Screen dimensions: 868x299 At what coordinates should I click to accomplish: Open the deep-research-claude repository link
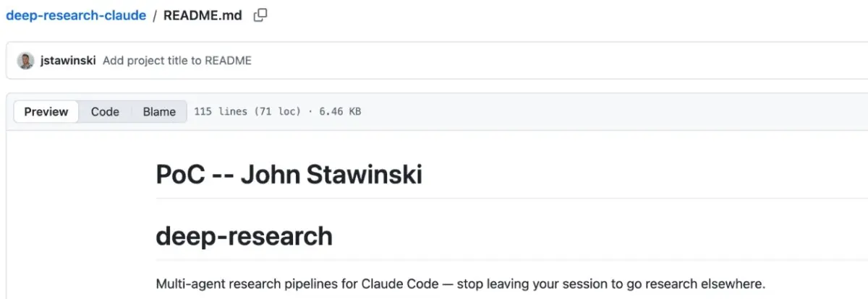click(x=76, y=15)
